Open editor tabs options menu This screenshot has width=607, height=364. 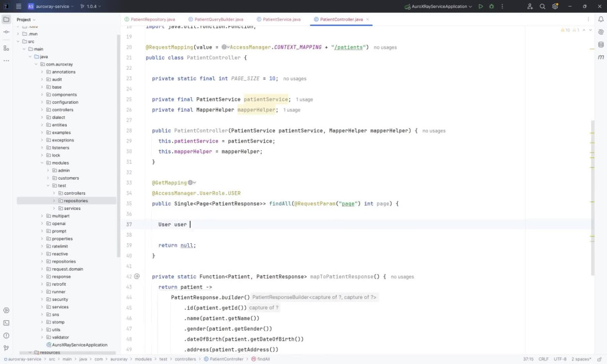click(588, 19)
